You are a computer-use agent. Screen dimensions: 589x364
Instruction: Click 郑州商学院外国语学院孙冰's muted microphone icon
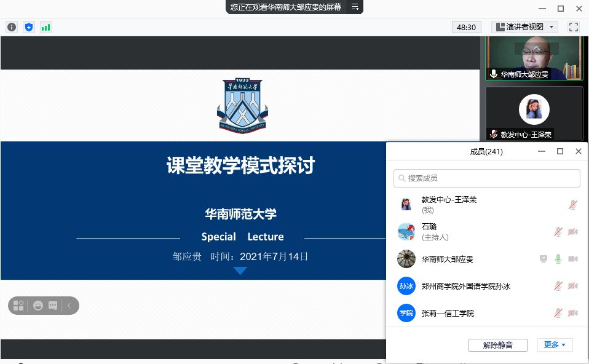point(558,286)
